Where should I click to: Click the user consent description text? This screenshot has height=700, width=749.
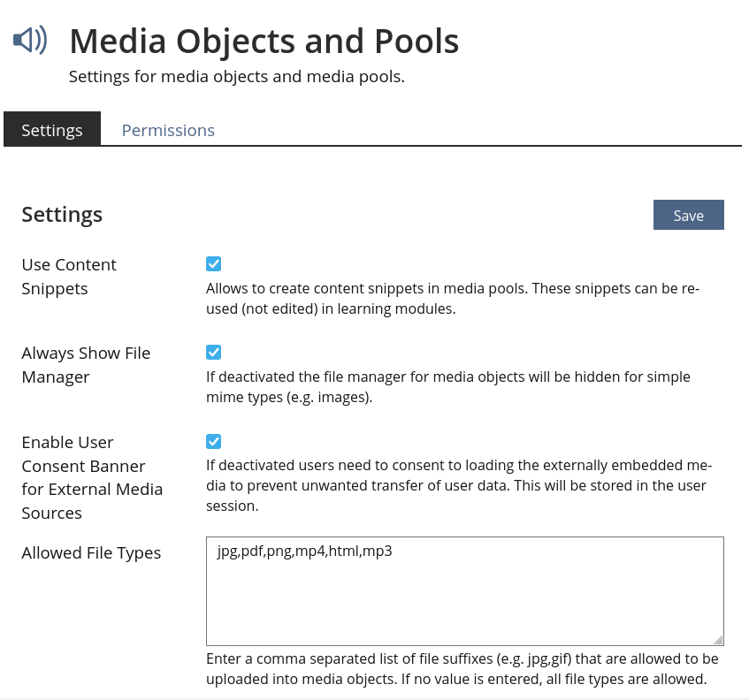458,485
